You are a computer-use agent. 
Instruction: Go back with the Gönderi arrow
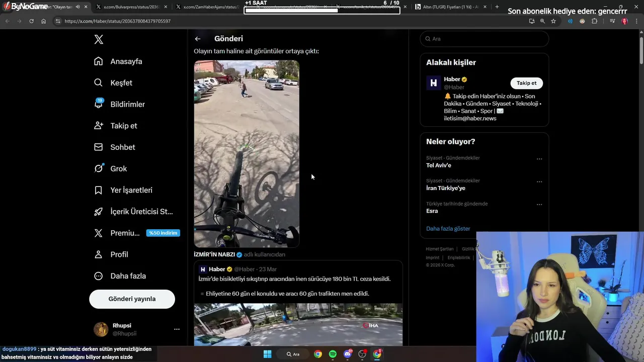point(198,39)
